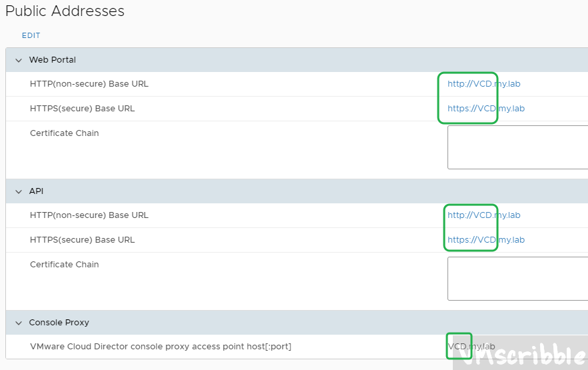The height and width of the screenshot is (370, 588).
Task: Click the Web Portal Certificate Chain label
Action: (x=64, y=133)
